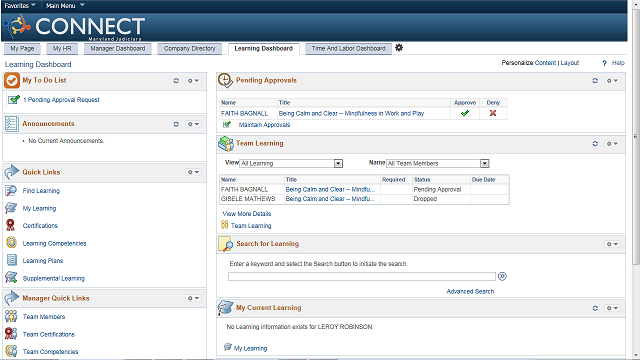This screenshot has width=640, height=360.
Task: Click the Team Members people icon
Action: (x=11, y=316)
